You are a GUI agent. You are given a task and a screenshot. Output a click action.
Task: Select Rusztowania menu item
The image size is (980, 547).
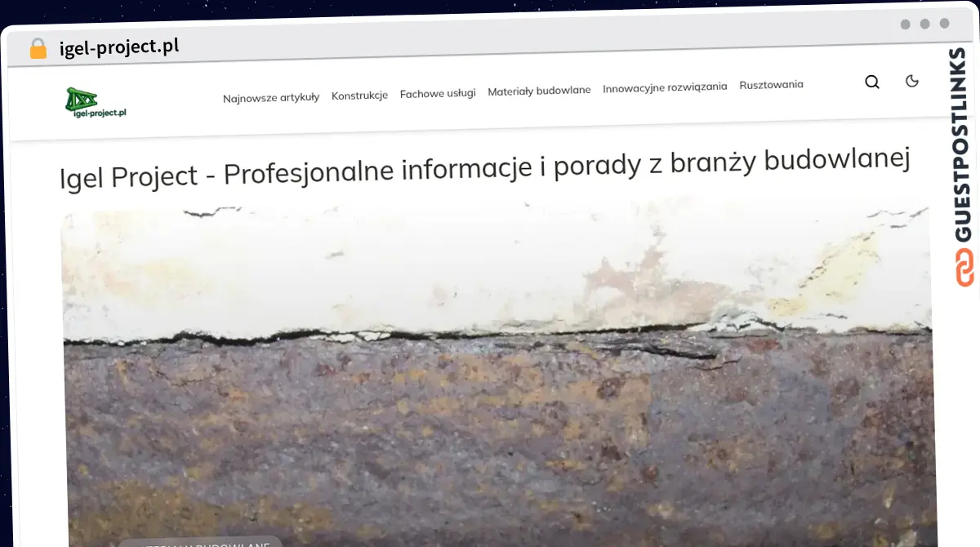(x=771, y=85)
